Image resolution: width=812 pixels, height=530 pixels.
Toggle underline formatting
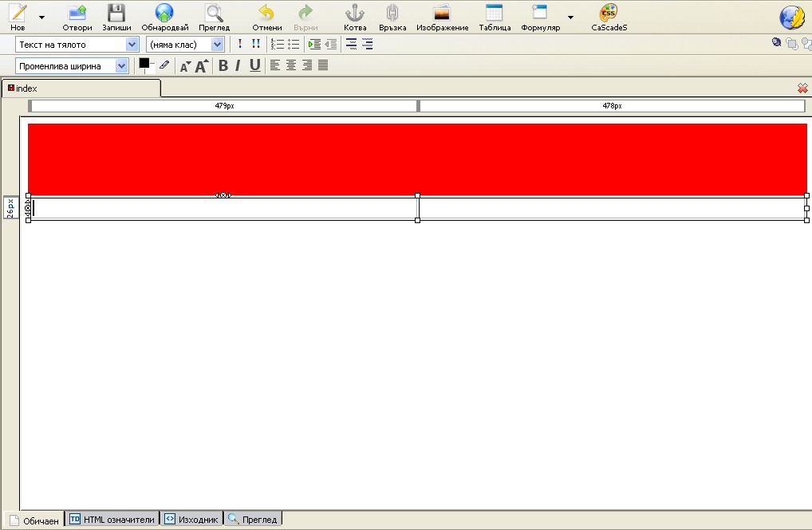point(254,65)
